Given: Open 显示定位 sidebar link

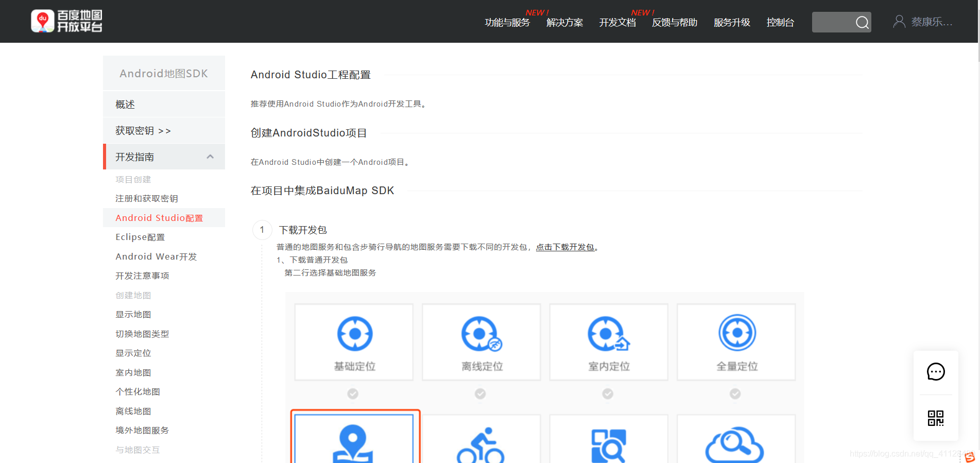Looking at the screenshot, I should [133, 353].
